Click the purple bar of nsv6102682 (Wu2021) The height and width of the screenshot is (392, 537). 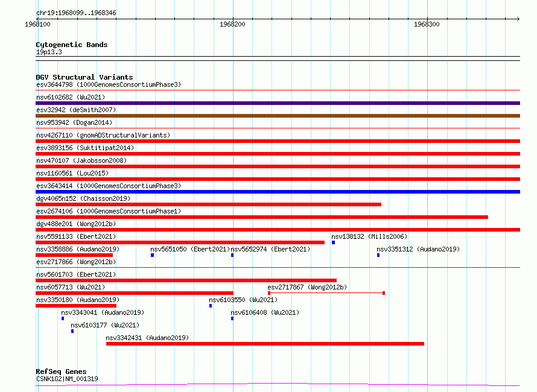[x=278, y=103]
